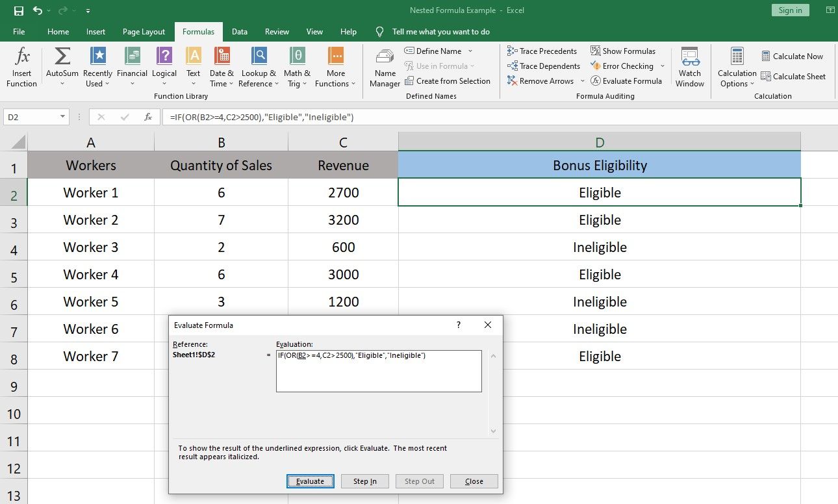The image size is (838, 504).
Task: Click the Evaluate button in the dialog
Action: 310,481
